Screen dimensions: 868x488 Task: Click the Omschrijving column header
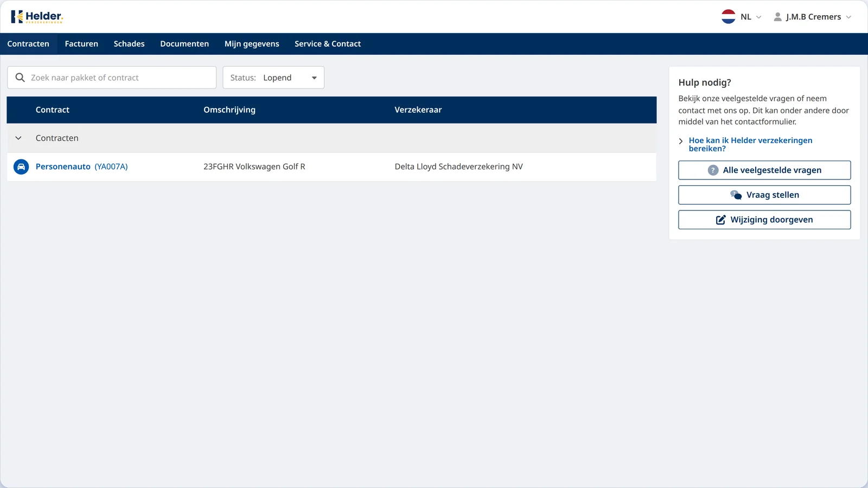[x=229, y=110]
